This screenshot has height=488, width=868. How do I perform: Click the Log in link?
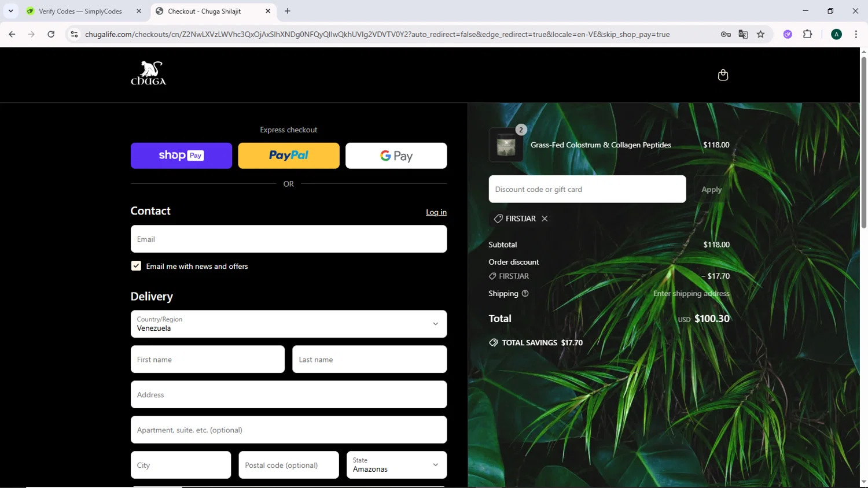pyautogui.click(x=436, y=212)
